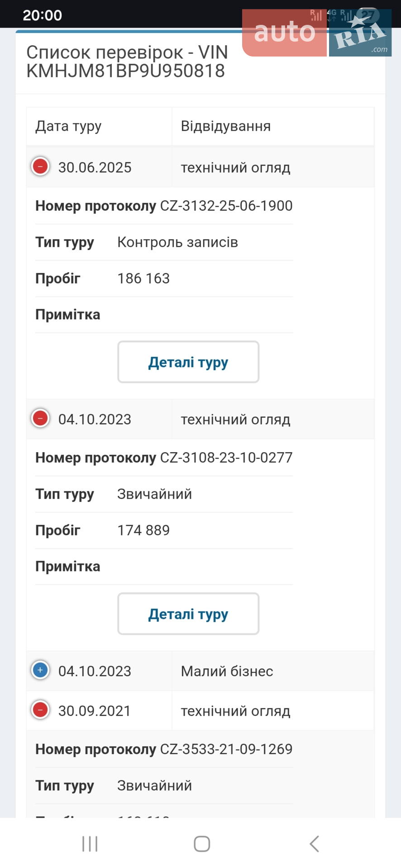
Task: Select the Відвідування column header
Action: 226,126
